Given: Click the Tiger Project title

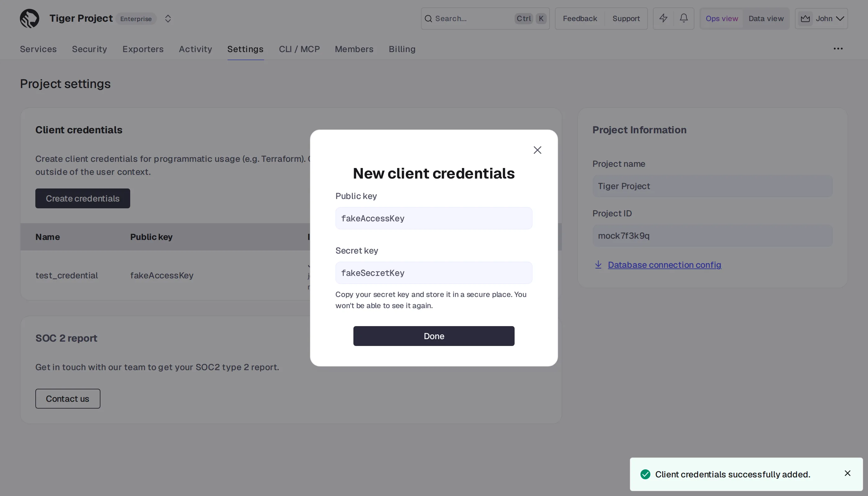Looking at the screenshot, I should 81,18.
